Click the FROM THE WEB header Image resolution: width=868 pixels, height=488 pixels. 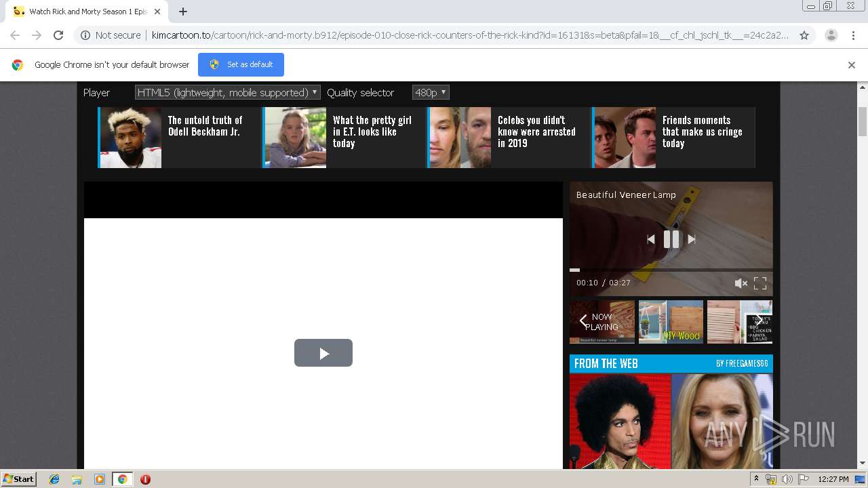606,364
